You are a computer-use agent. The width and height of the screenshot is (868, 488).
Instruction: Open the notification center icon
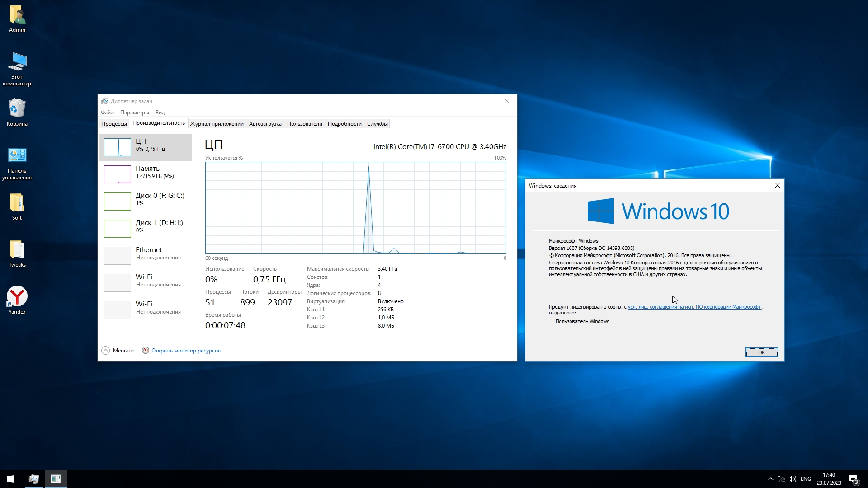coord(854,479)
